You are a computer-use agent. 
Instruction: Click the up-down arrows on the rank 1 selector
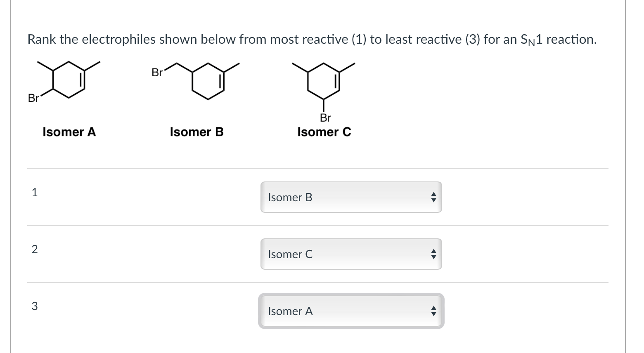pyautogui.click(x=433, y=198)
